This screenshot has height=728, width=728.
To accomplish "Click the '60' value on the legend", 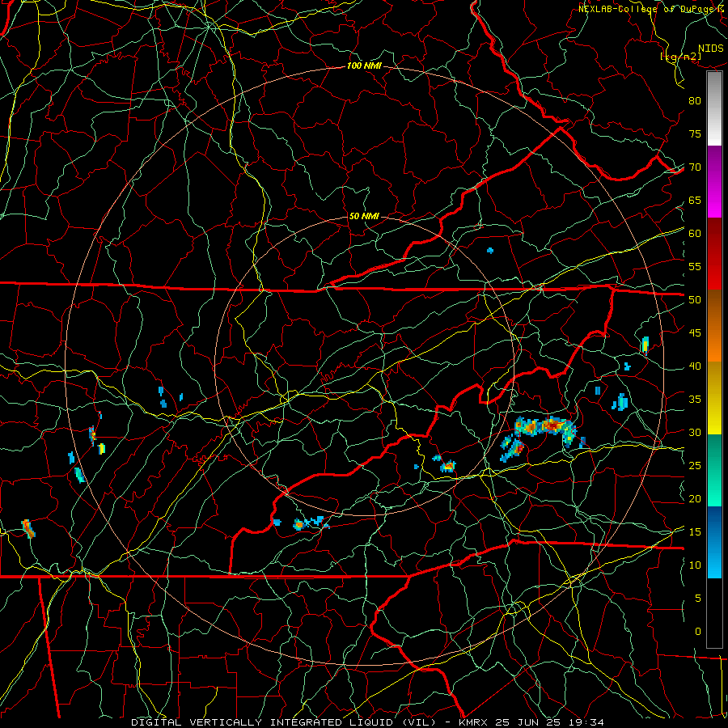I will click(x=695, y=234).
